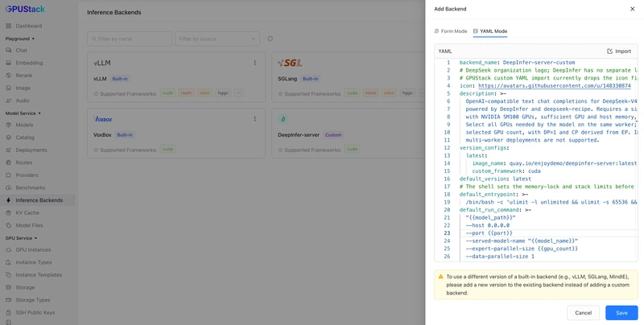Click the SSH Public Keys lock icon

pos(9,312)
